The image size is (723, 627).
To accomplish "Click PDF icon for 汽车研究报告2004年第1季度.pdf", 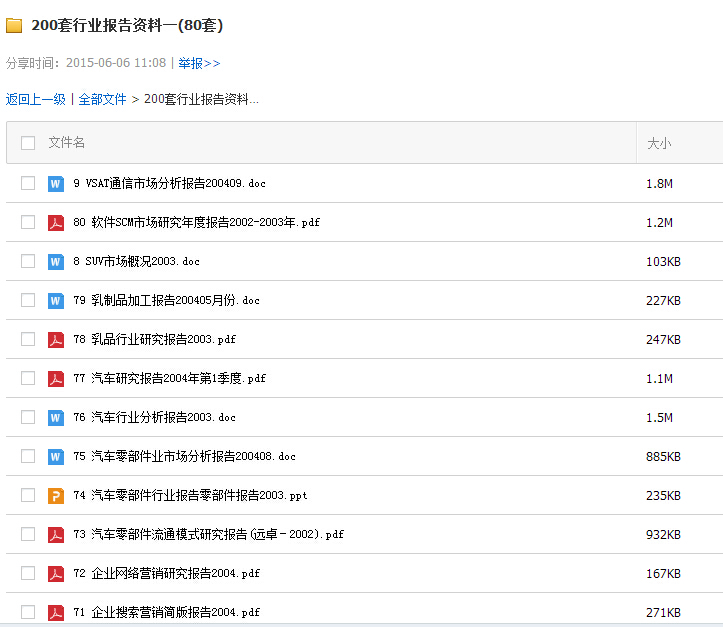I will tap(56, 378).
